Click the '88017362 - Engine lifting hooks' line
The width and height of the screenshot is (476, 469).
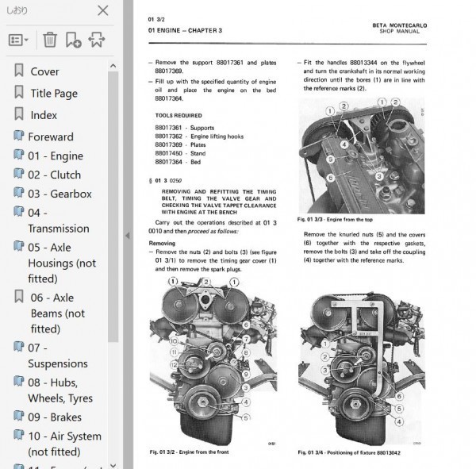[199, 136]
